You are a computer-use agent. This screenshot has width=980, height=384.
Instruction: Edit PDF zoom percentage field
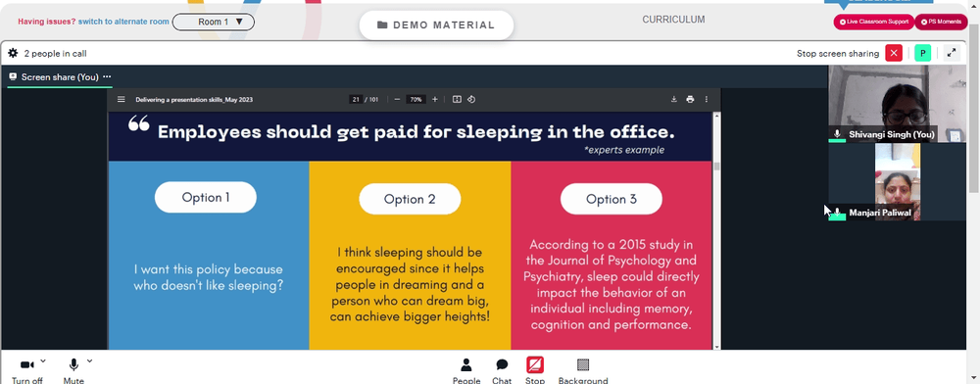click(416, 99)
